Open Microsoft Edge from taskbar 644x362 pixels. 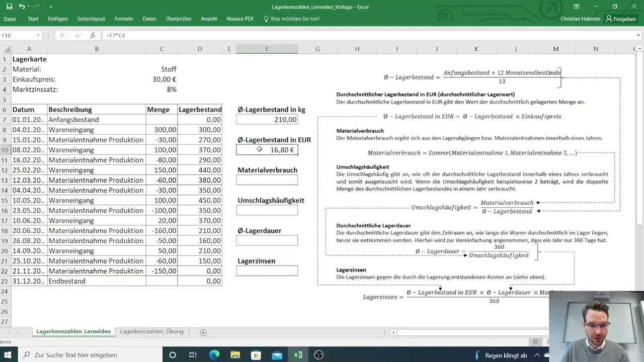coord(214,355)
